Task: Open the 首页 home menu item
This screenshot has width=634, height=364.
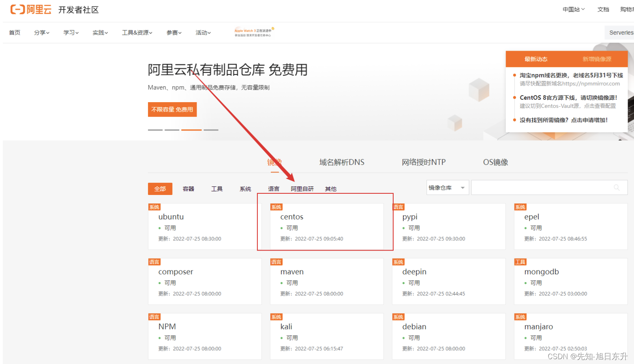Action: 15,32
